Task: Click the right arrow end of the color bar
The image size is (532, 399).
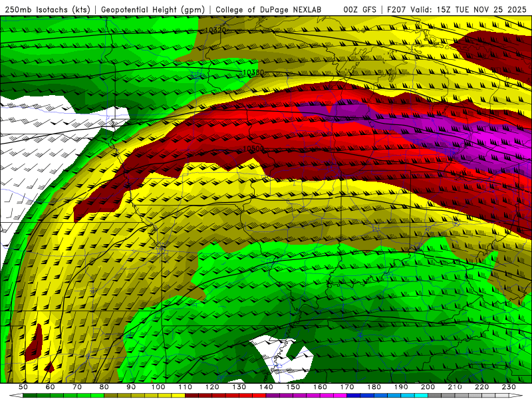Action: coord(516,396)
